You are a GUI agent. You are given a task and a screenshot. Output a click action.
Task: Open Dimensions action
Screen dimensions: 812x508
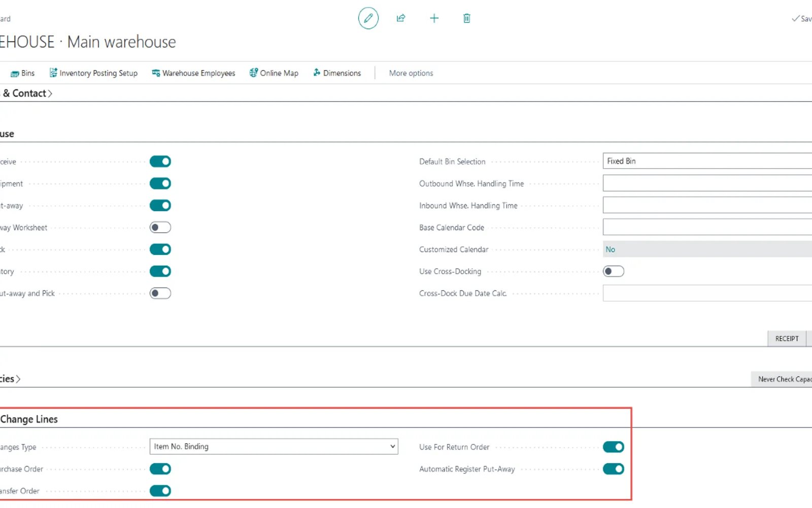coord(337,73)
